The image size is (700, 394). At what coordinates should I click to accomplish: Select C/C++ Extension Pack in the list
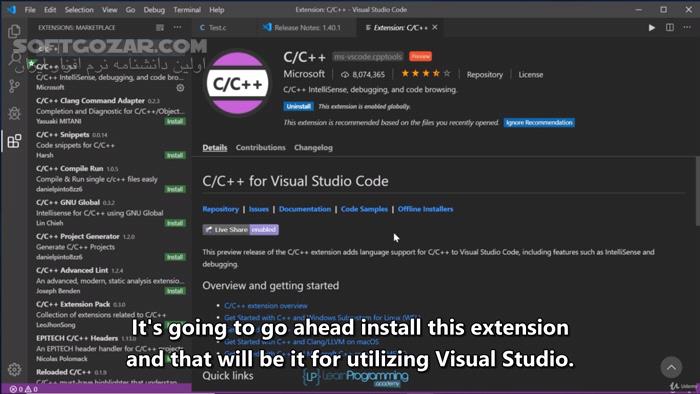110,314
